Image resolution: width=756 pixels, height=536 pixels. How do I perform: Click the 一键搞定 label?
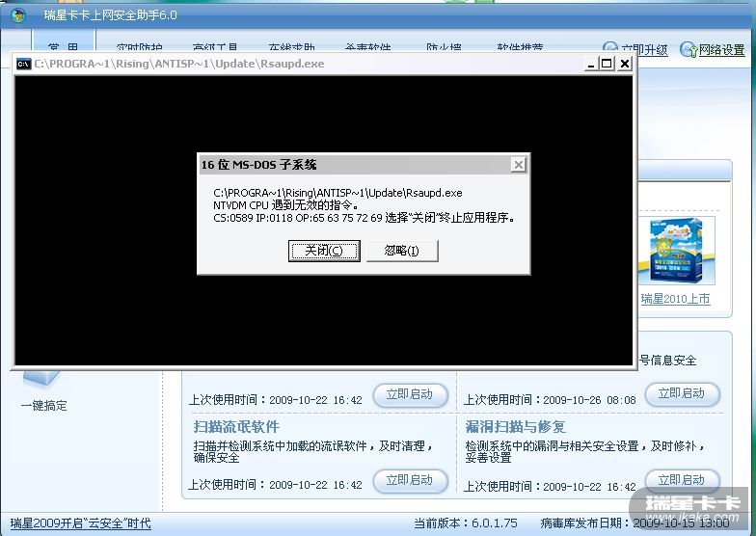[44, 406]
